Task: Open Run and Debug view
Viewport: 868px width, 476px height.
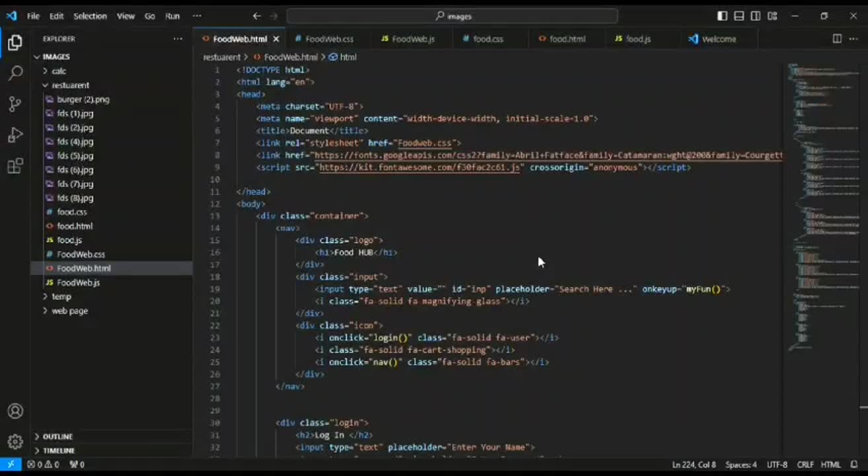Action: (15, 135)
